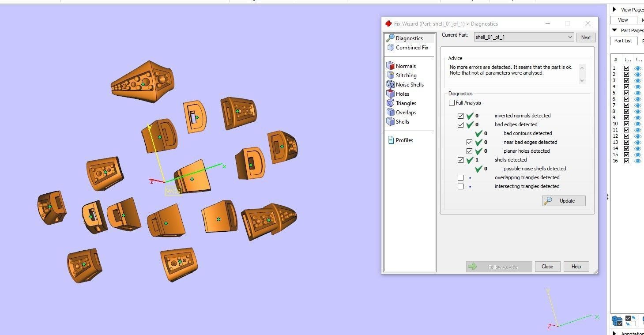Click the Advice text scrollbar up arrow
Viewport: 644px width, 335px height.
tap(582, 68)
